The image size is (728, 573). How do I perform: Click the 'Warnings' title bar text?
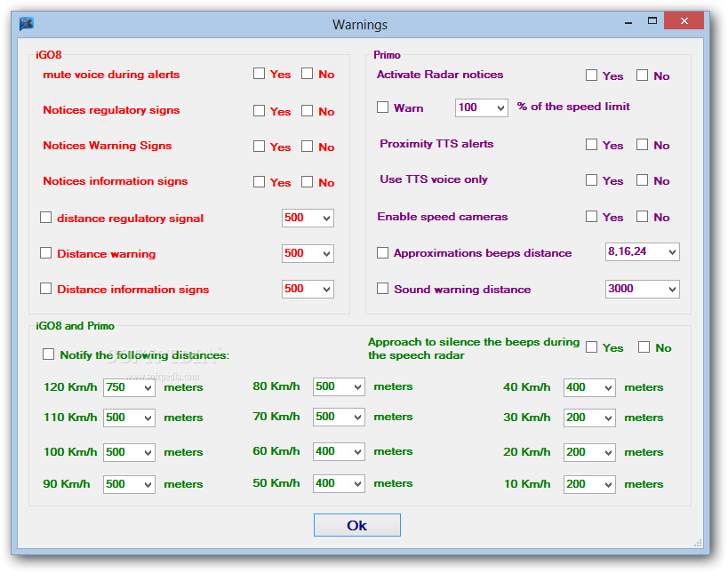coord(360,25)
